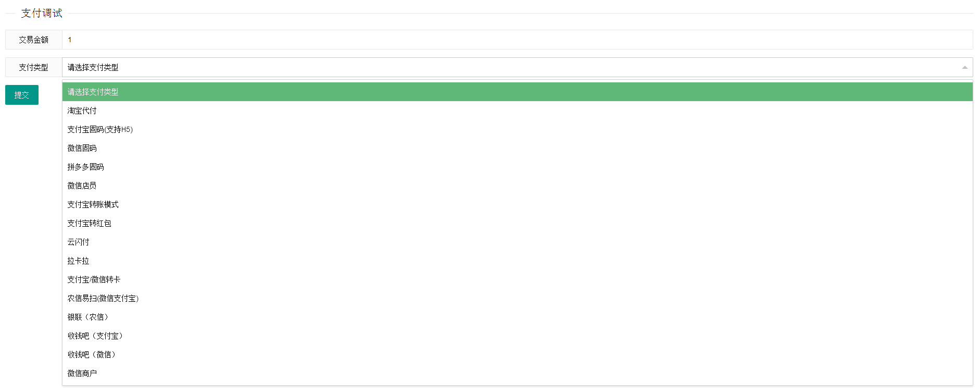Select 支付宝/微信转卡 option
This screenshot has width=980, height=392.
(x=94, y=279)
